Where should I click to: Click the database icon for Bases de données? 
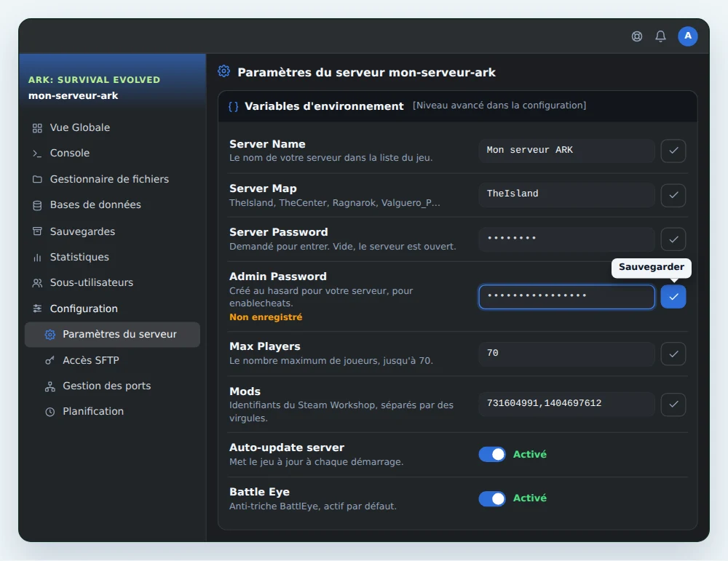37,205
